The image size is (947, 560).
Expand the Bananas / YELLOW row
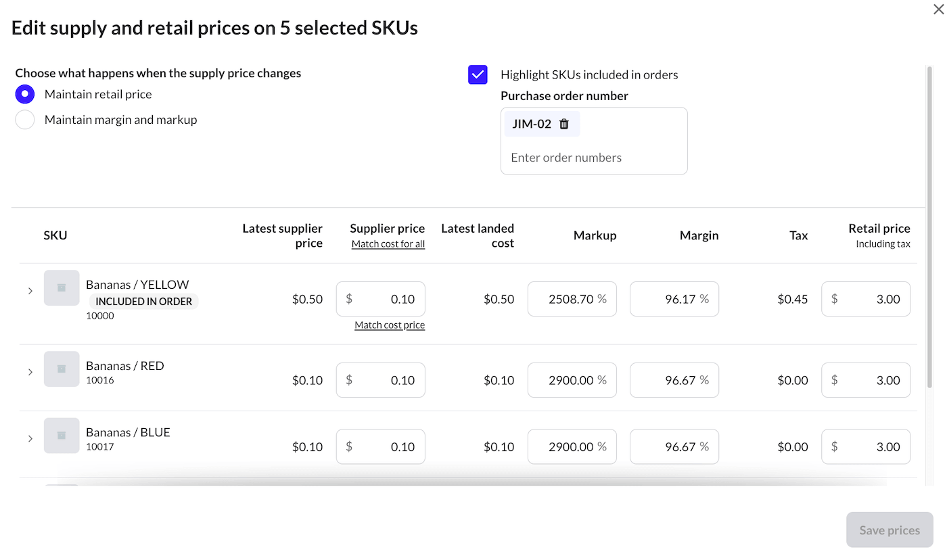click(x=30, y=291)
